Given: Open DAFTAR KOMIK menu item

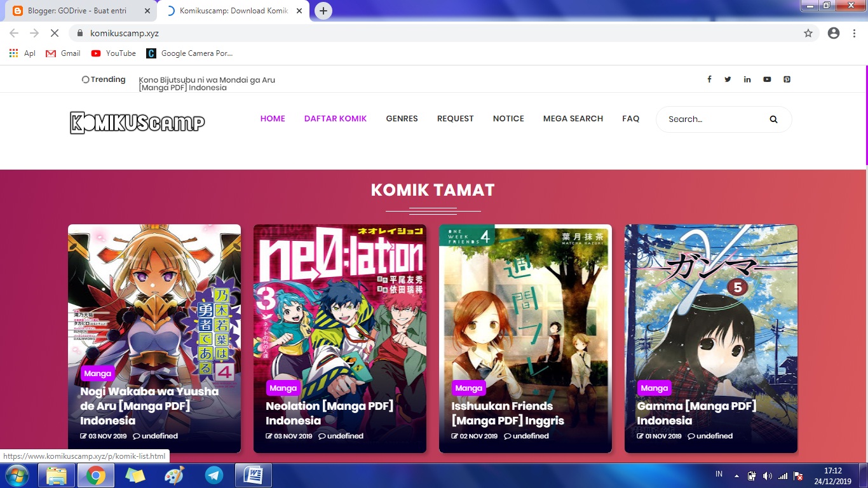Looking at the screenshot, I should [336, 119].
